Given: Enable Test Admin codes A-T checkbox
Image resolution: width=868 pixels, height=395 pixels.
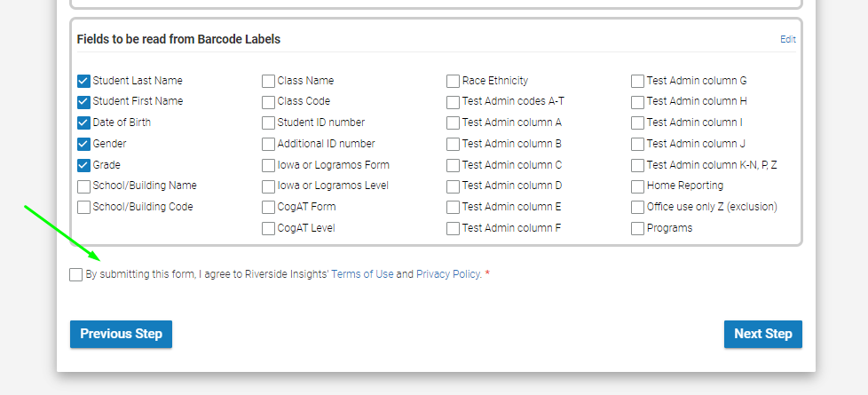Looking at the screenshot, I should pyautogui.click(x=453, y=102).
